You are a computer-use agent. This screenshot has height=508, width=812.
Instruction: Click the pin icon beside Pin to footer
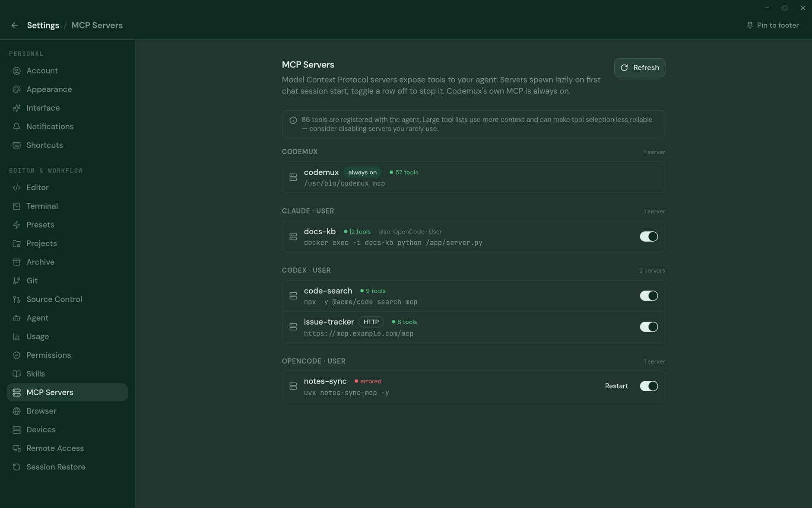[750, 26]
